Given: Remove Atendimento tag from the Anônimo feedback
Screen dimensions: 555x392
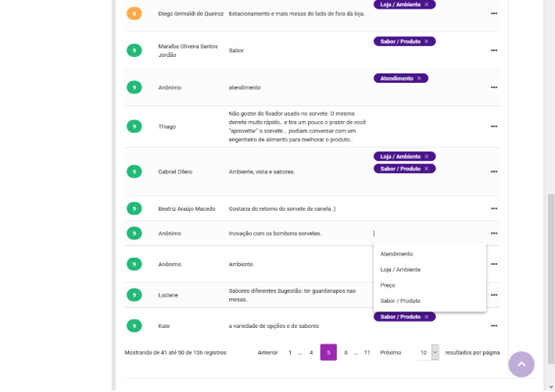Looking at the screenshot, I should (419, 78).
